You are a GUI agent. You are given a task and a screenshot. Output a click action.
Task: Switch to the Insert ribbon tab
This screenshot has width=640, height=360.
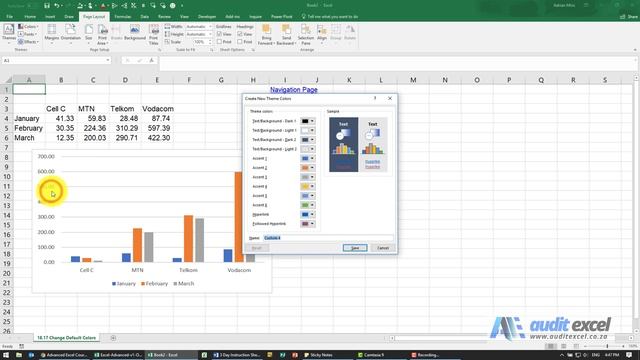coord(50,17)
